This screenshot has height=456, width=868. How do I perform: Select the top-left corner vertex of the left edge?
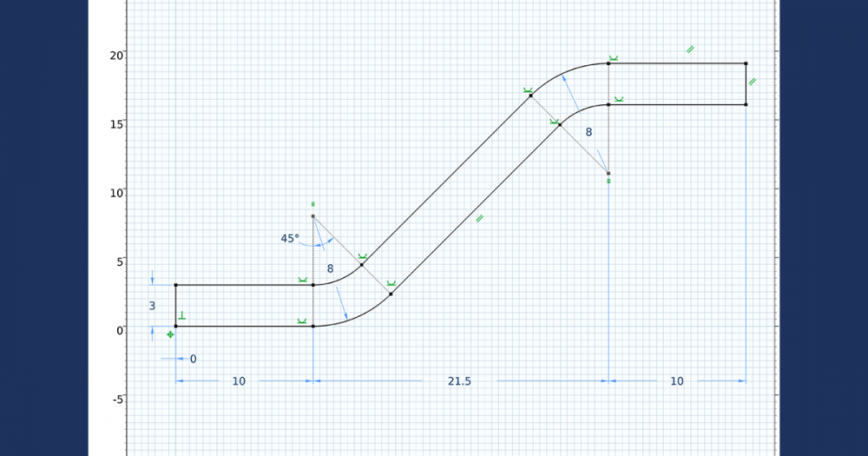pyautogui.click(x=175, y=285)
